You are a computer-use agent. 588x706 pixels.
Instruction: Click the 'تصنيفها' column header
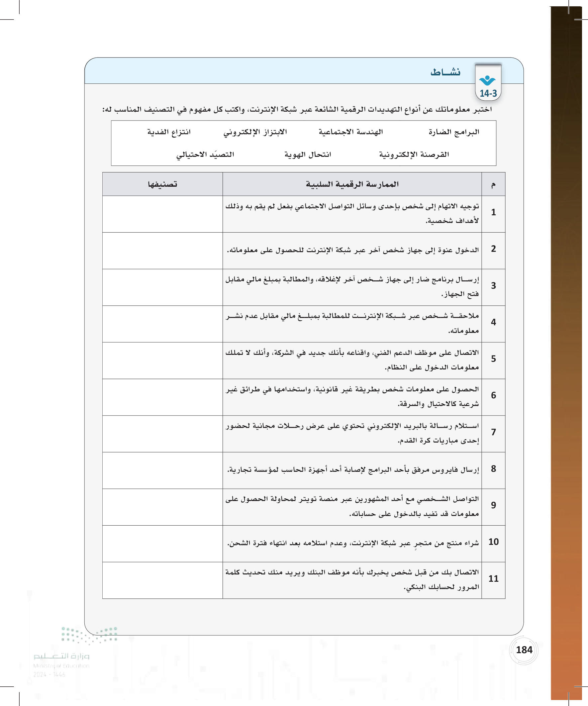tap(162, 184)
